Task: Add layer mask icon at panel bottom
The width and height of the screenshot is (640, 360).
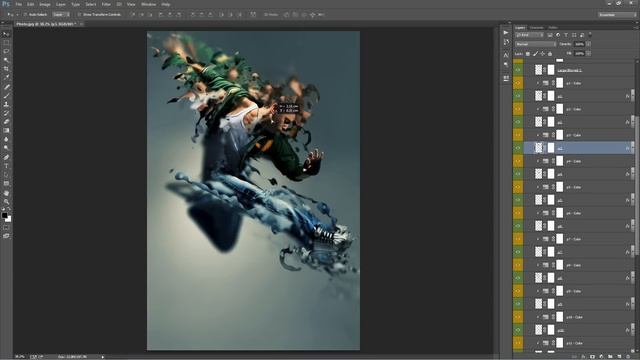Action: (x=592, y=357)
